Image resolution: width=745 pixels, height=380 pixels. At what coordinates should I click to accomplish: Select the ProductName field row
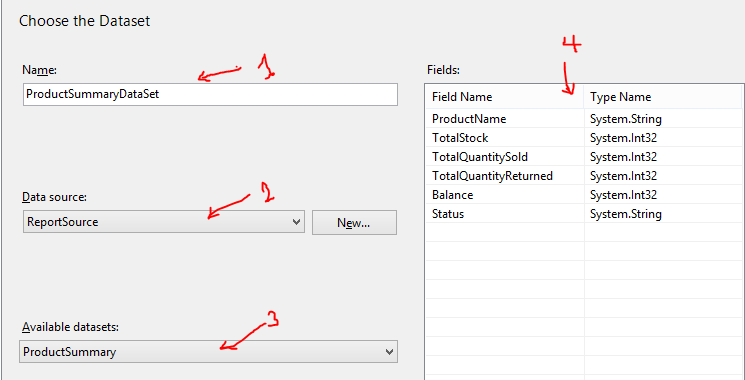click(584, 119)
